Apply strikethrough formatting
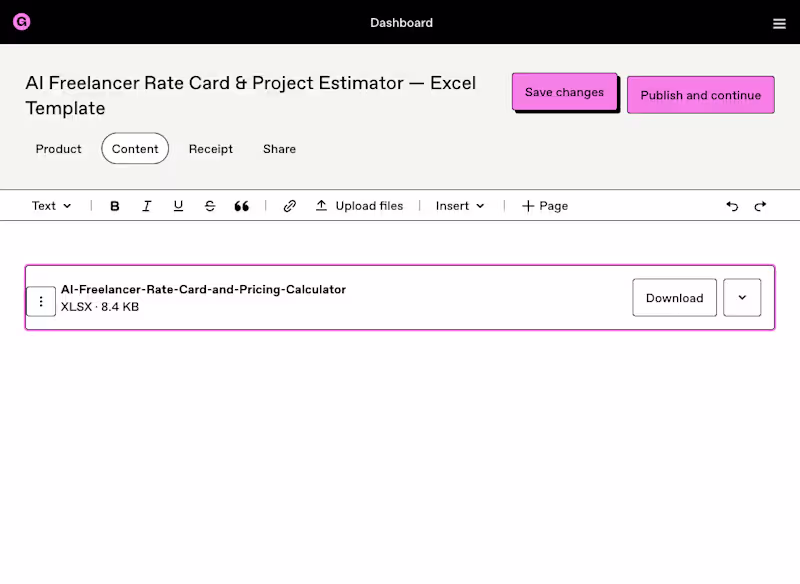The height and width of the screenshot is (584, 800). tap(210, 205)
